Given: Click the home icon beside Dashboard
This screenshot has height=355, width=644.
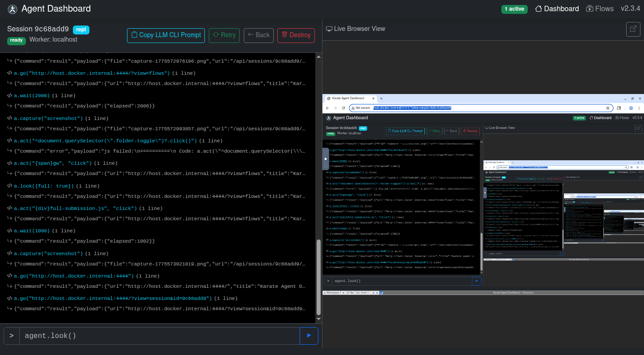Looking at the screenshot, I should [x=538, y=9].
